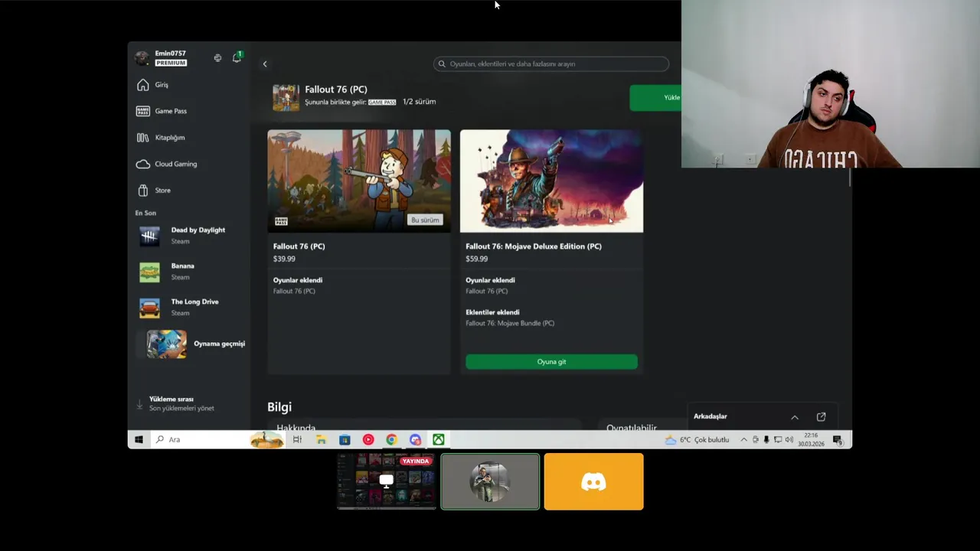Click the search box for games and add-ons
The width and height of the screenshot is (980, 551).
[x=550, y=64]
